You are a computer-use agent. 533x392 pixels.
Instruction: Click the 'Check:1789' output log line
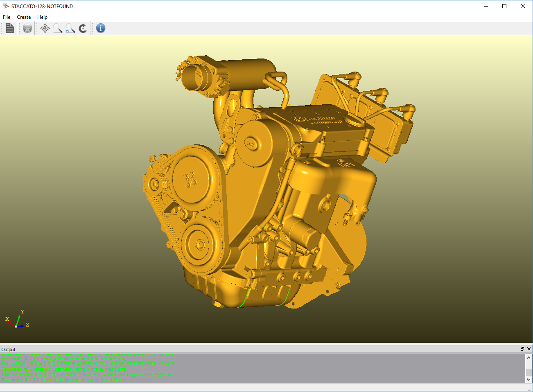88,364
